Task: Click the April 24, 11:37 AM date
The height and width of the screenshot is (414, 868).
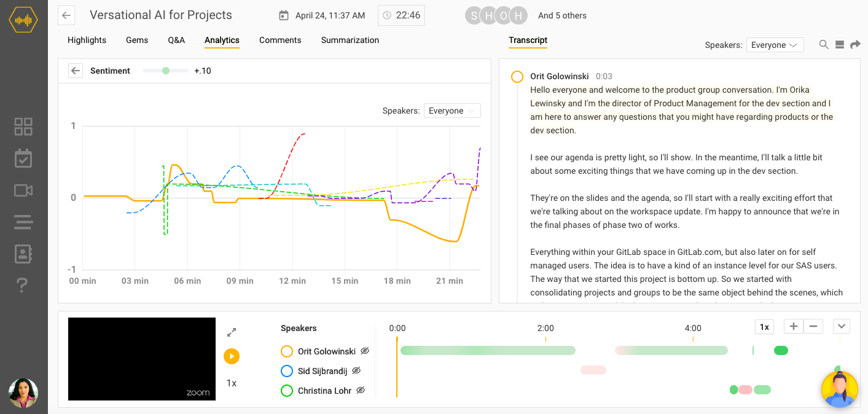Action: point(330,15)
